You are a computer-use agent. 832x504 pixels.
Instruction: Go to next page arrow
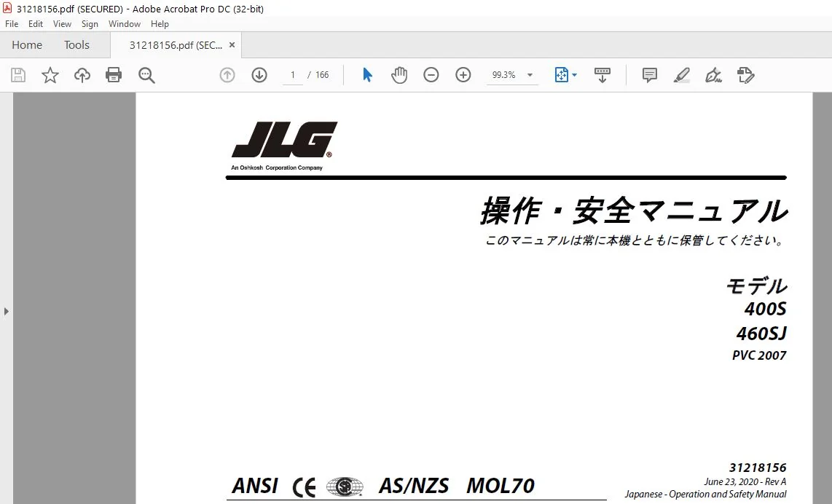tap(259, 75)
